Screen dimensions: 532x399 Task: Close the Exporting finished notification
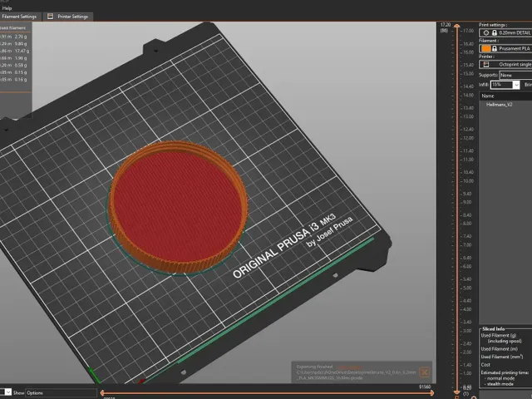tap(424, 372)
